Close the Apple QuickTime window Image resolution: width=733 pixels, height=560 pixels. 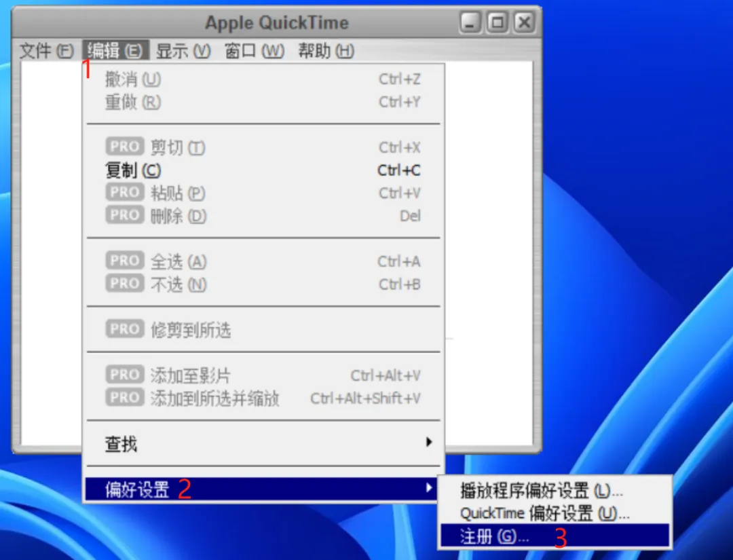click(x=525, y=22)
